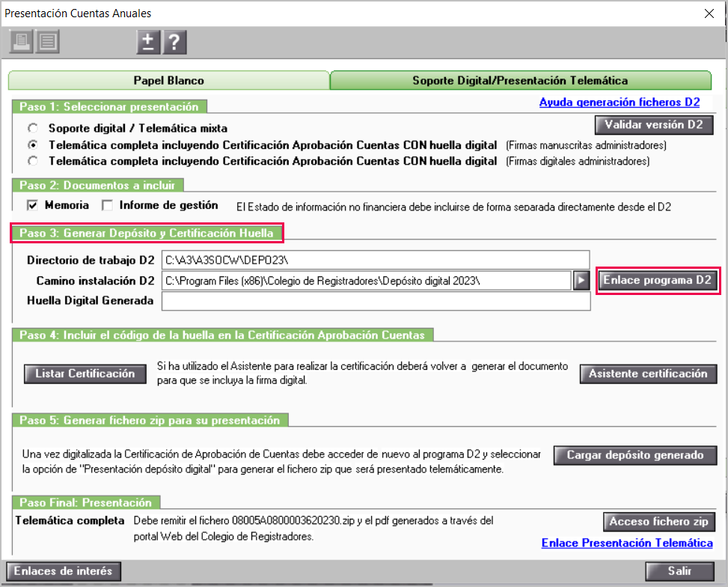
Task: Open the plus/minus calculator icon
Action: coord(148,42)
